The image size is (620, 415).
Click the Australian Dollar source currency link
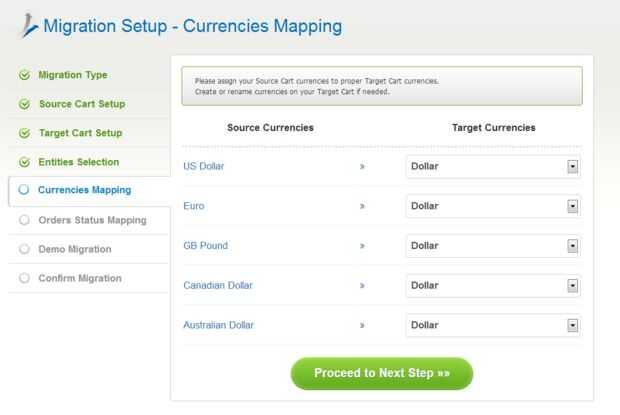click(218, 325)
